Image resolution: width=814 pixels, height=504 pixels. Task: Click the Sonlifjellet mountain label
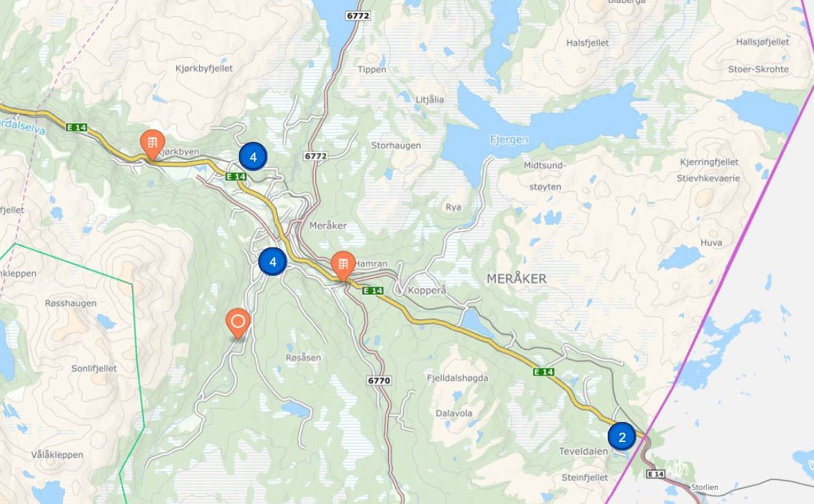(94, 368)
